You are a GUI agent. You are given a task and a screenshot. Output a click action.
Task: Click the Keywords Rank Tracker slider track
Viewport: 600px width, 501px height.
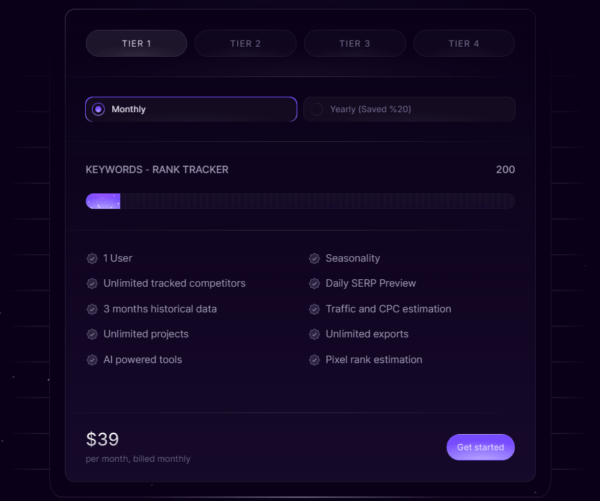(320, 201)
